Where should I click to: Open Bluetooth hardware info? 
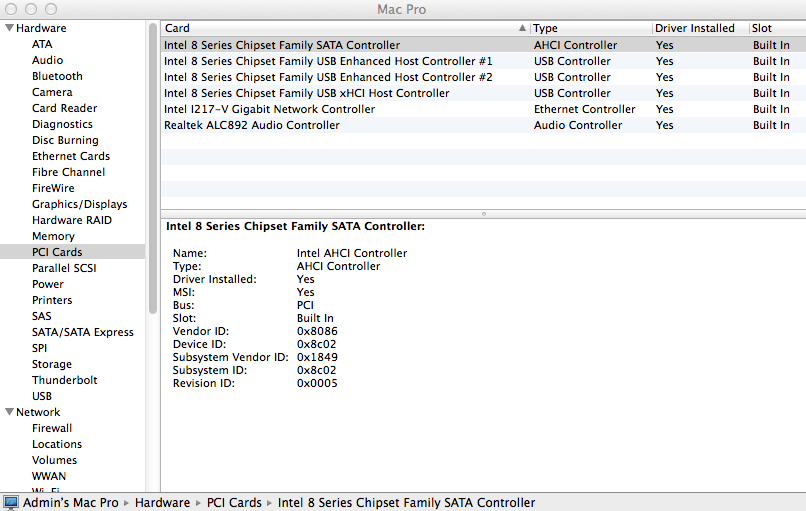click(57, 76)
